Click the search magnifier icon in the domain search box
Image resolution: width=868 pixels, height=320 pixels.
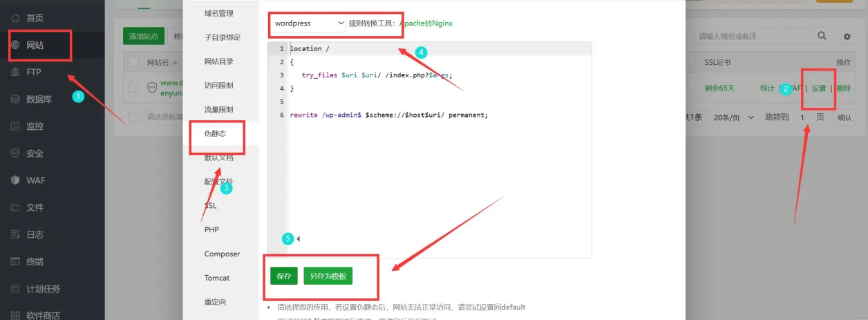click(x=822, y=36)
